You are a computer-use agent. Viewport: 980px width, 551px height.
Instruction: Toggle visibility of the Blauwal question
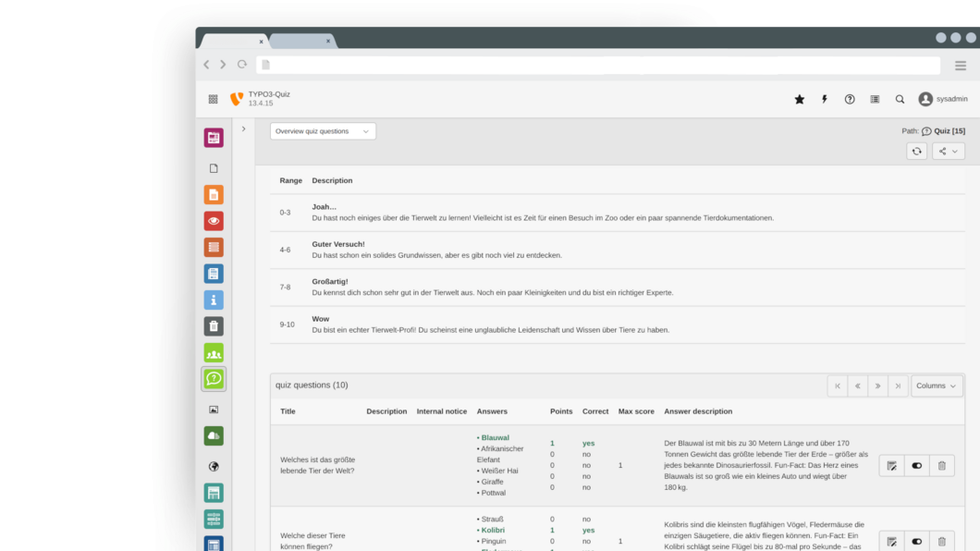point(916,466)
